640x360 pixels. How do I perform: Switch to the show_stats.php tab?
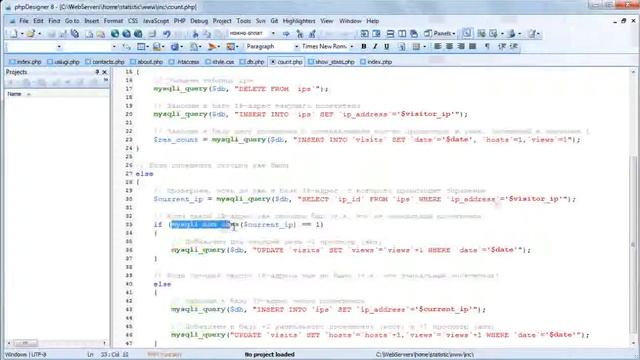pos(331,62)
